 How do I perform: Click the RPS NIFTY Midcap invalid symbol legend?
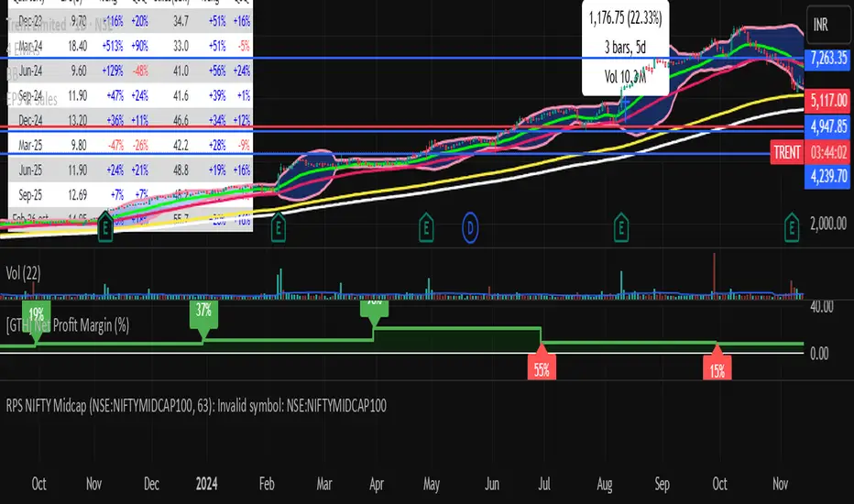pyautogui.click(x=196, y=406)
